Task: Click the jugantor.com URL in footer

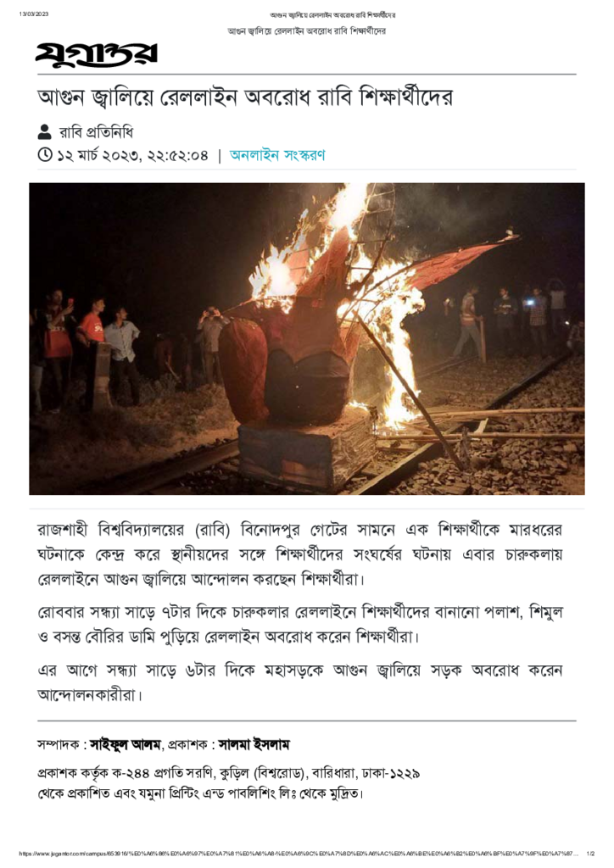Action: pos(299,853)
